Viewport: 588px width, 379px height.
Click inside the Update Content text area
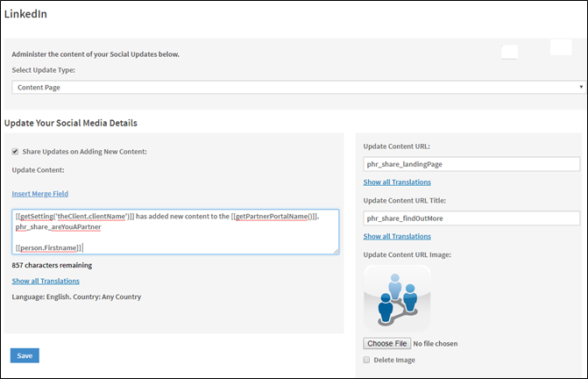[x=175, y=232]
